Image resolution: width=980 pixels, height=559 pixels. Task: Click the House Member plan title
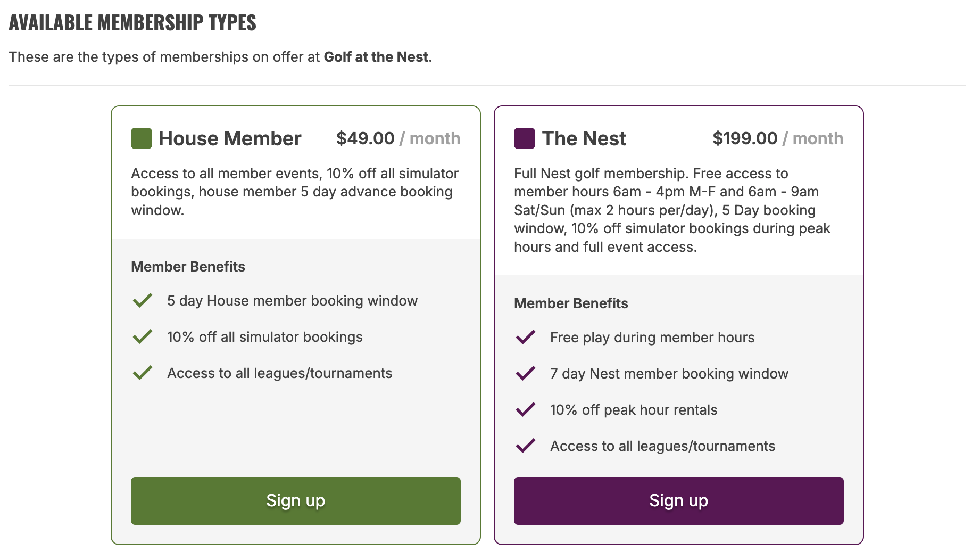[x=230, y=138]
